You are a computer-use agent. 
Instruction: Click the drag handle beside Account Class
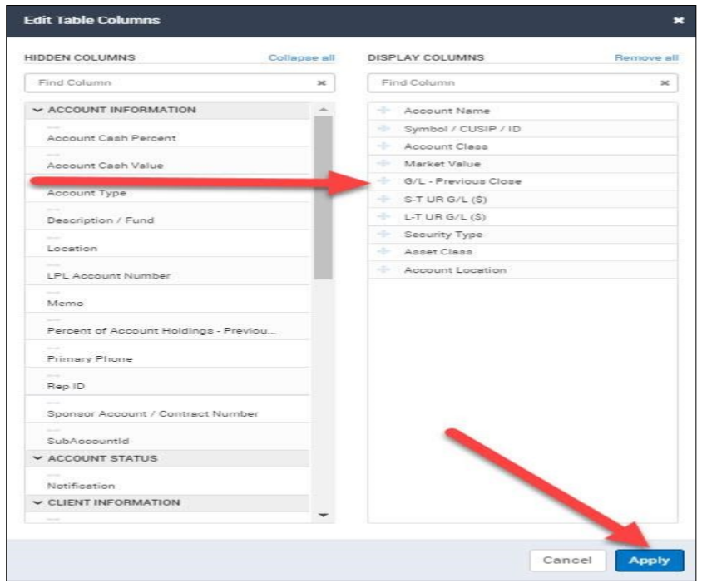[383, 146]
